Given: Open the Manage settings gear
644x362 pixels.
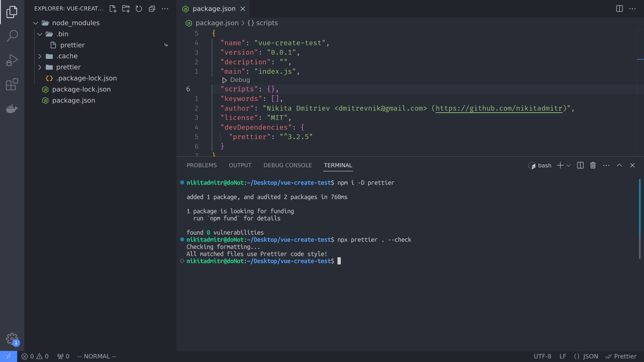Looking at the screenshot, I should pyautogui.click(x=12, y=339).
